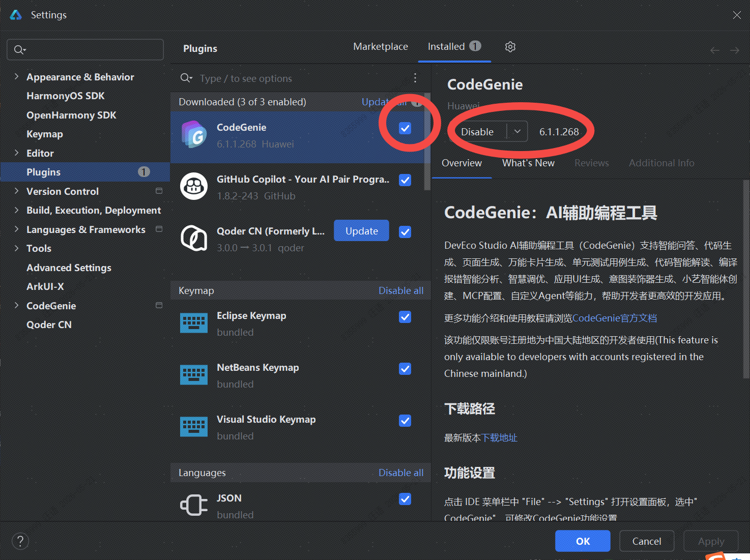Select OpenHarmony SDK in settings tree
Image resolution: width=750 pixels, height=560 pixels.
tap(71, 115)
